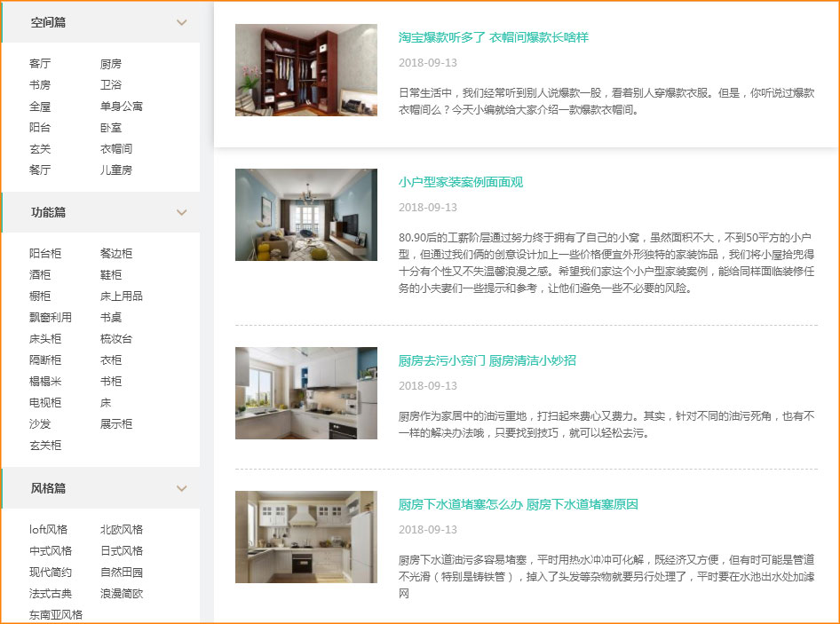Collapse the 空间篇 section chevron
The image size is (840, 624).
(182, 23)
